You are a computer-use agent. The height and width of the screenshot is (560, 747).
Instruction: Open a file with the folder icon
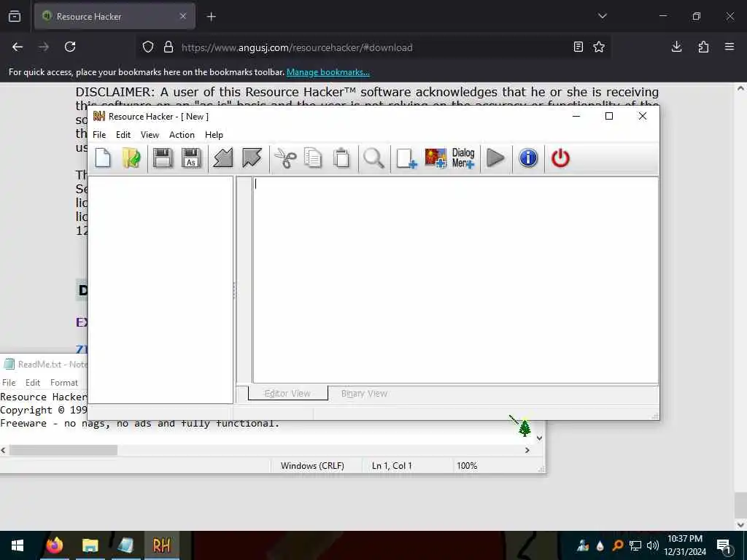(x=131, y=158)
